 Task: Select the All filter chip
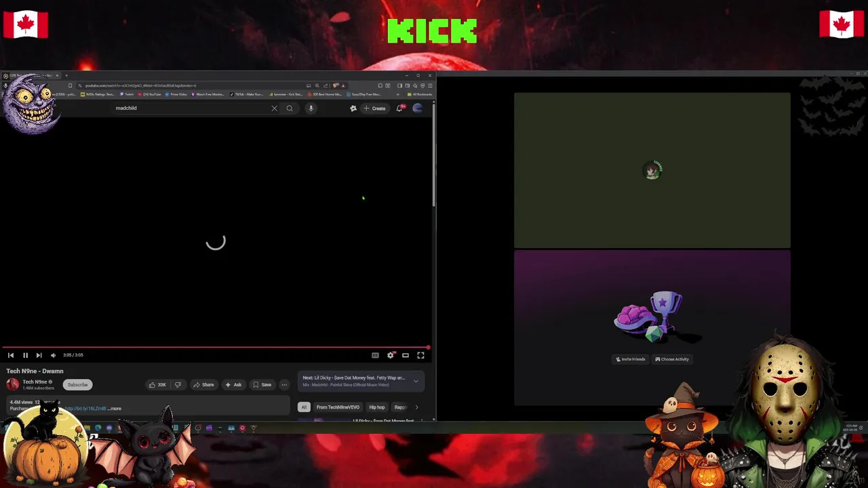[304, 407]
